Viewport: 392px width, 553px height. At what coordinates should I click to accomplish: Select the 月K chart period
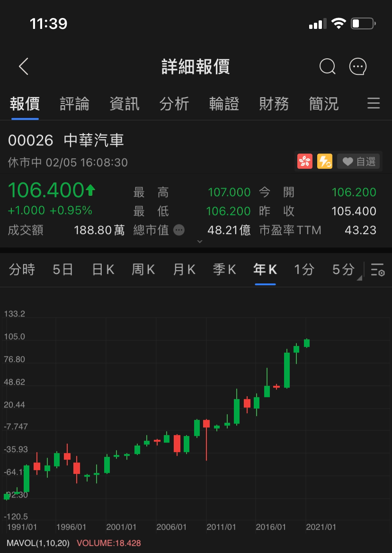[184, 270]
